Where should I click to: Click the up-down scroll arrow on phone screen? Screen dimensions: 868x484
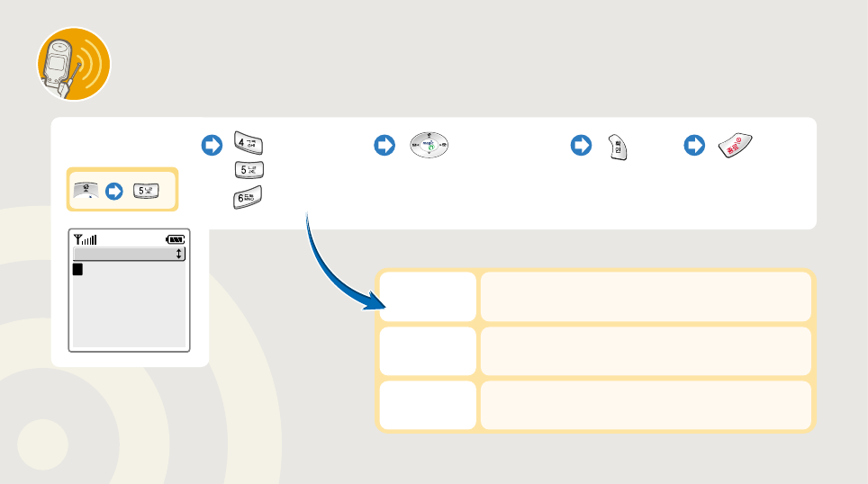[178, 255]
